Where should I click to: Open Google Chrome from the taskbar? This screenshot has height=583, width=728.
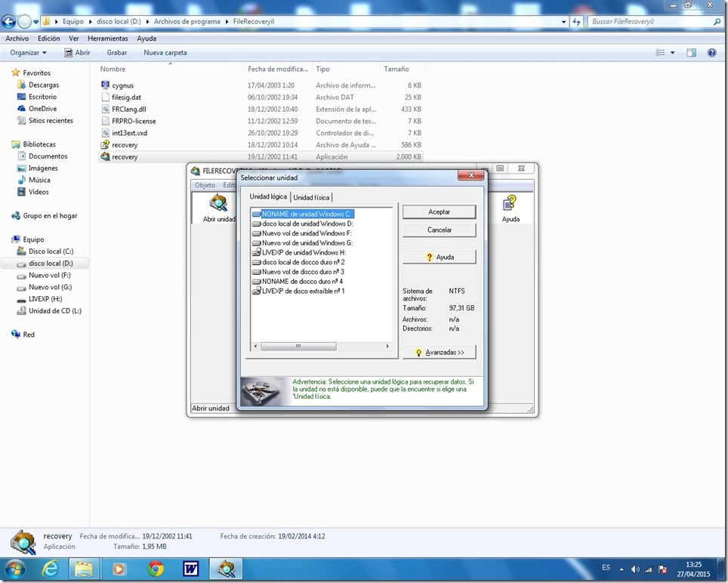coord(156,569)
